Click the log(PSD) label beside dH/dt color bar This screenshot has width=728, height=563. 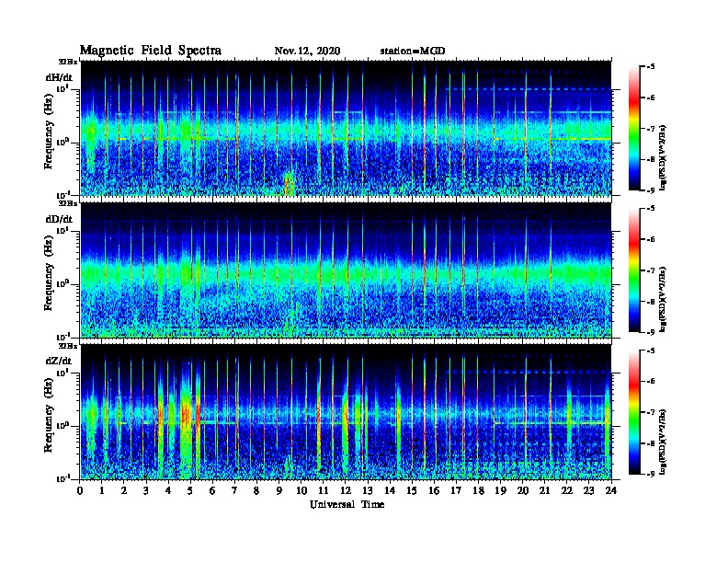click(x=664, y=157)
